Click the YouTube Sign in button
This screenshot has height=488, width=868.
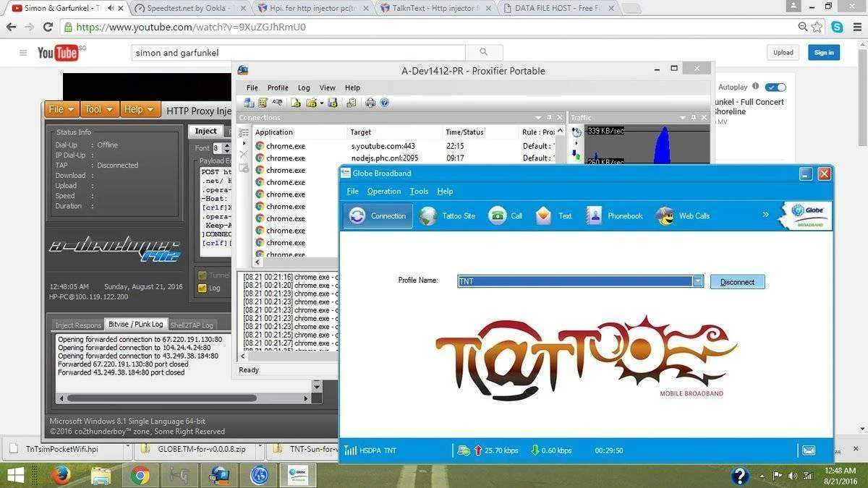click(824, 52)
